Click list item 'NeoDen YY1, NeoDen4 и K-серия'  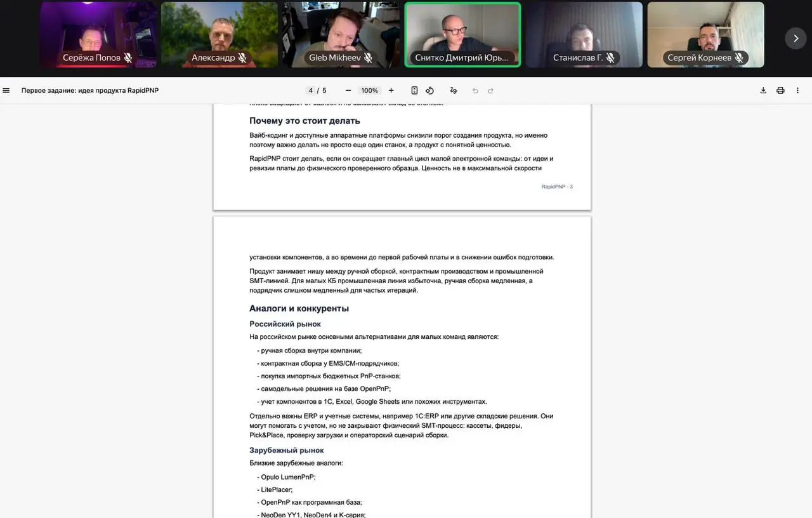coord(311,515)
